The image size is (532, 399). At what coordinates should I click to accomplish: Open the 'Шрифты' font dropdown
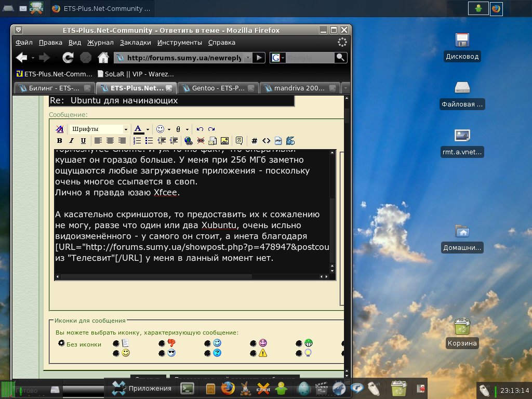(x=100, y=129)
